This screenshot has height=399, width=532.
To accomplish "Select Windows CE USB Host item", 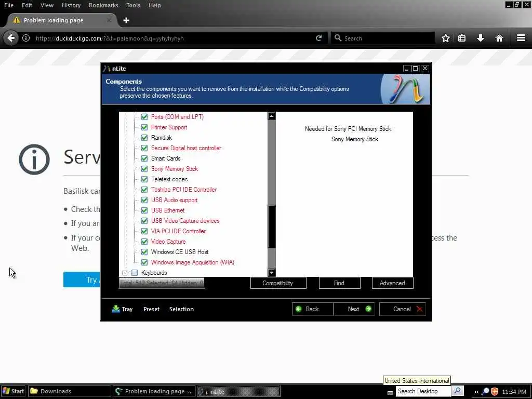I will (x=180, y=252).
